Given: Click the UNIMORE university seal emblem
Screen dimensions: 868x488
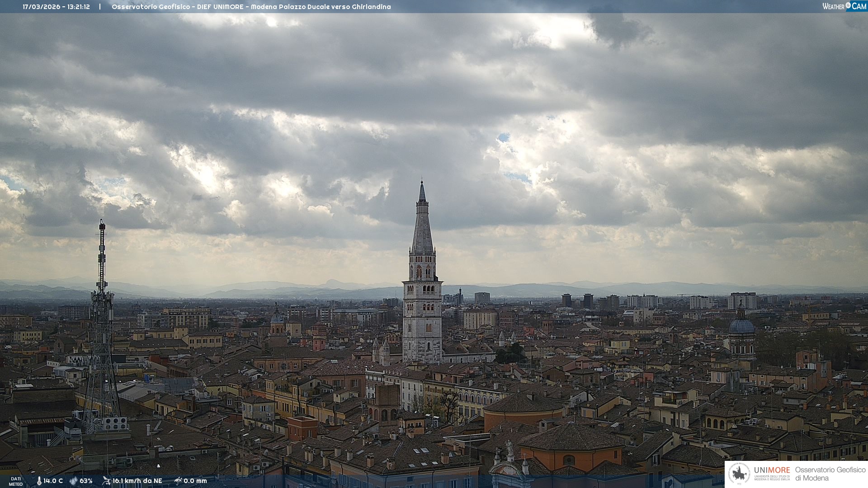Looking at the screenshot, I should pos(740,474).
